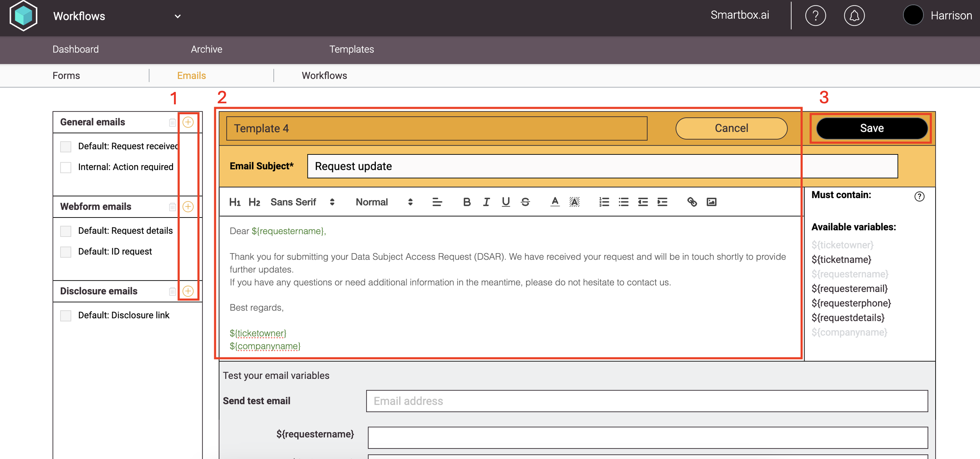
Task: Apply strikethrough formatting icon
Action: point(525,202)
